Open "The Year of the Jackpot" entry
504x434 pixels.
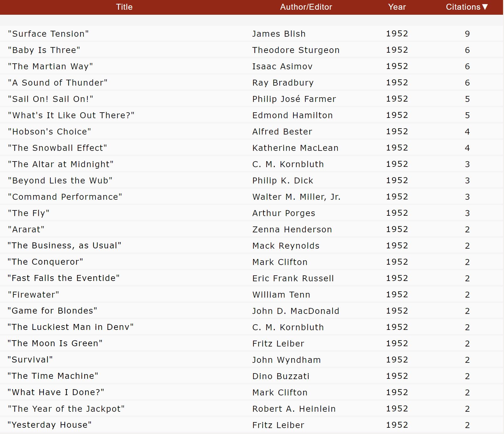click(66, 409)
